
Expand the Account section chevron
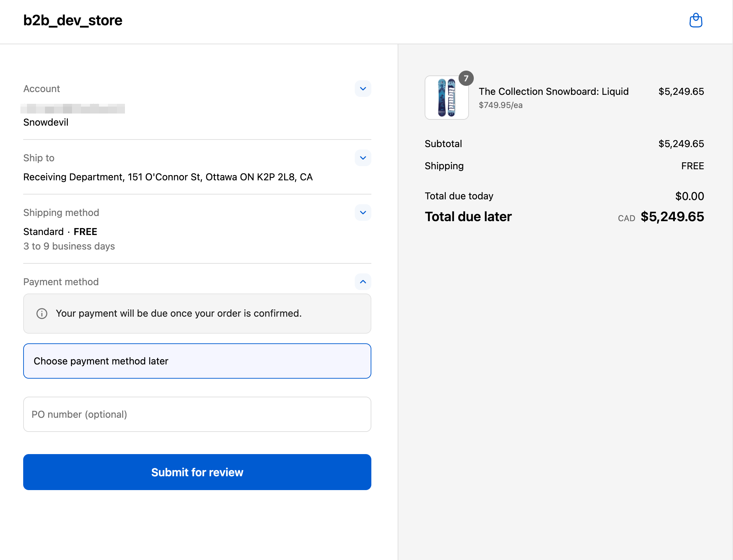pyautogui.click(x=363, y=89)
